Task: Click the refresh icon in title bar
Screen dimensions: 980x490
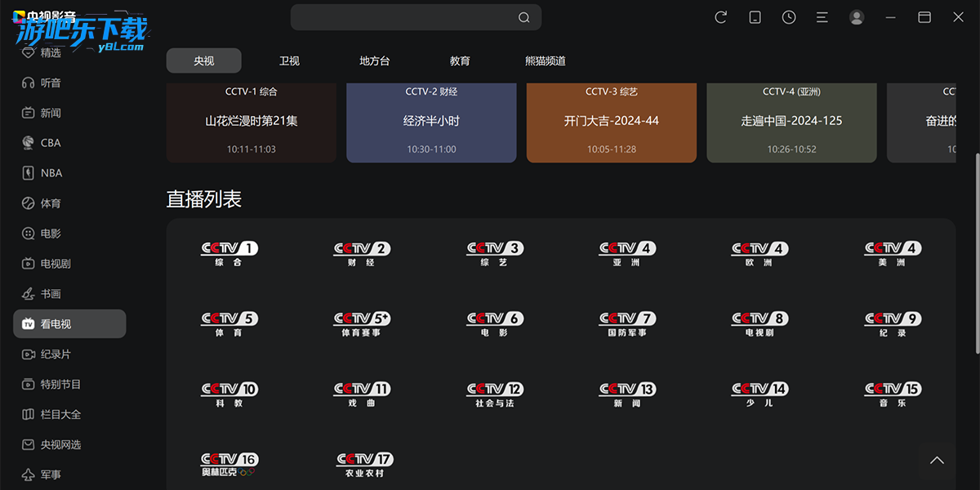Action: (720, 17)
